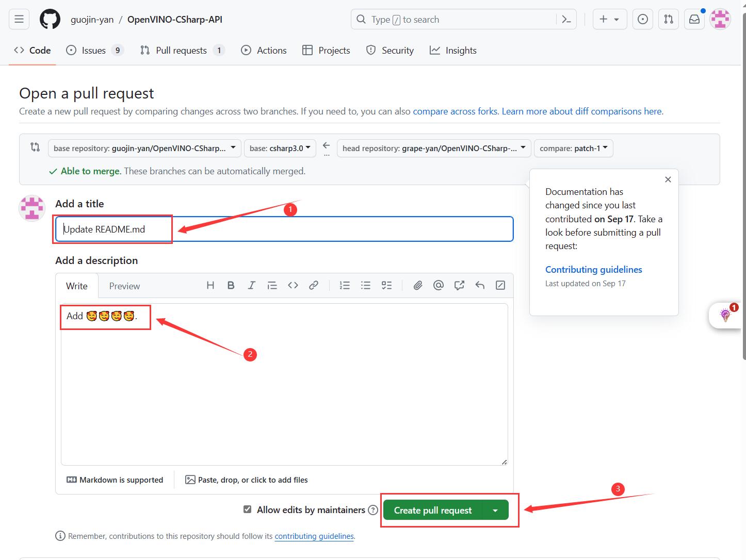Switch to the Preview tab
The height and width of the screenshot is (560, 746).
(124, 286)
